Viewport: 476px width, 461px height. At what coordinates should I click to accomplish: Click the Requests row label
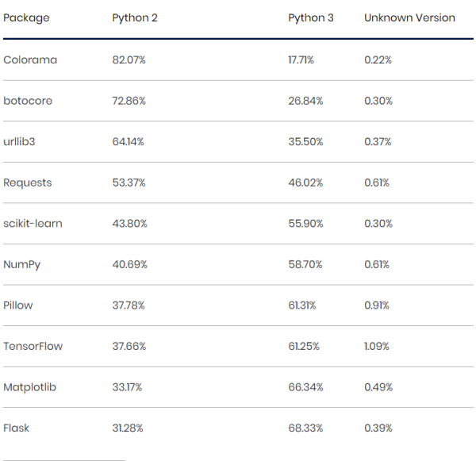tap(28, 182)
